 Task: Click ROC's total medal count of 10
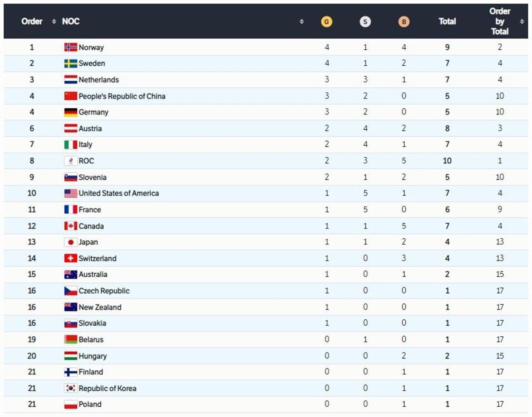(x=447, y=161)
